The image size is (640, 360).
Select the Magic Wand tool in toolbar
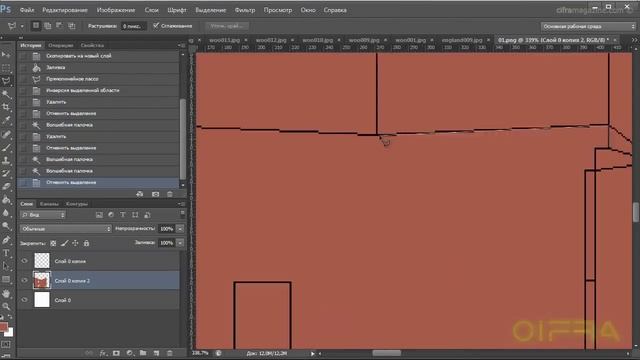click(x=6, y=94)
